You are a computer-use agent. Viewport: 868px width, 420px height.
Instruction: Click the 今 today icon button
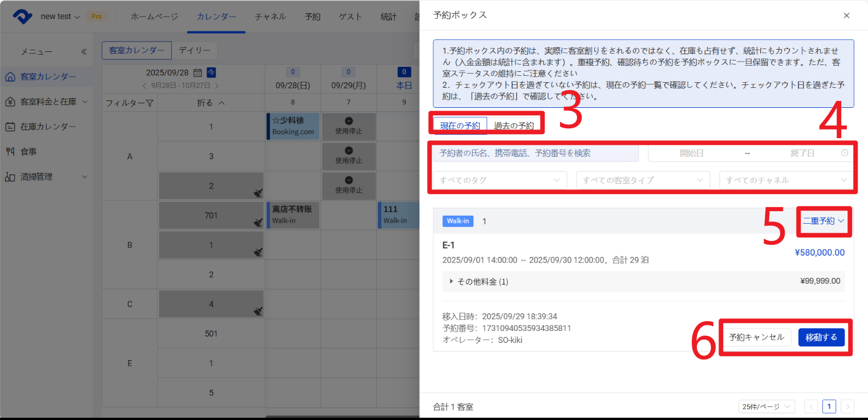tap(212, 72)
